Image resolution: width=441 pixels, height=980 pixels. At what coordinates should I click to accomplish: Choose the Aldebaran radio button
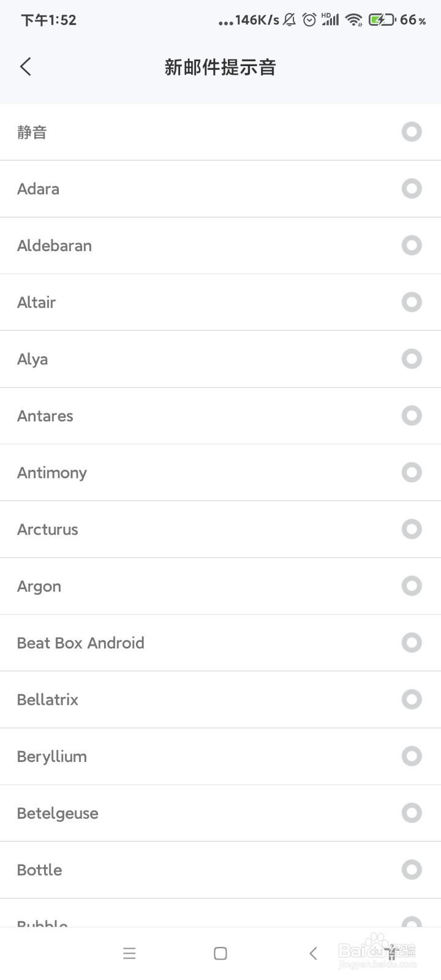(412, 246)
